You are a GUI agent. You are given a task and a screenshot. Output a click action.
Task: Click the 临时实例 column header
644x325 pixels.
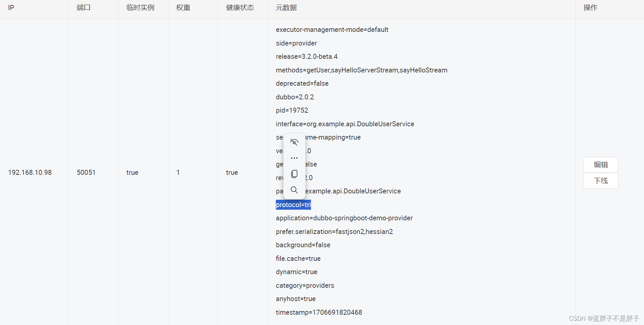click(x=140, y=8)
